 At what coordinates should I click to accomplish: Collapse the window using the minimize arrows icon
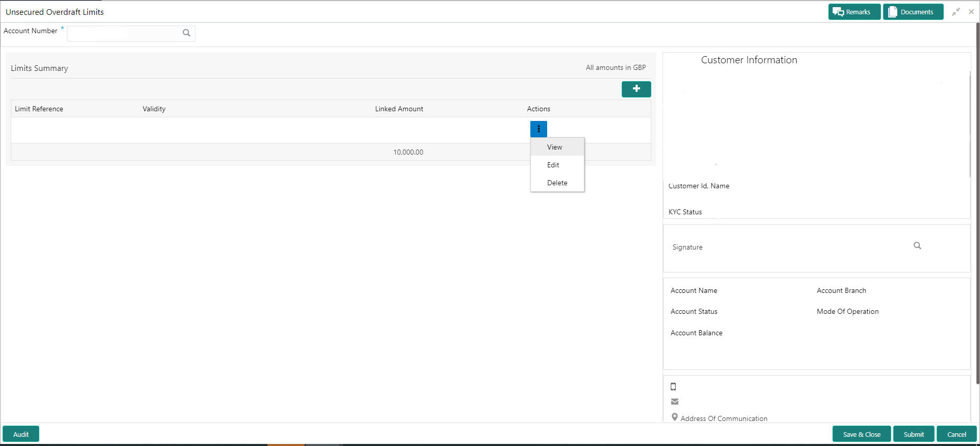[956, 12]
